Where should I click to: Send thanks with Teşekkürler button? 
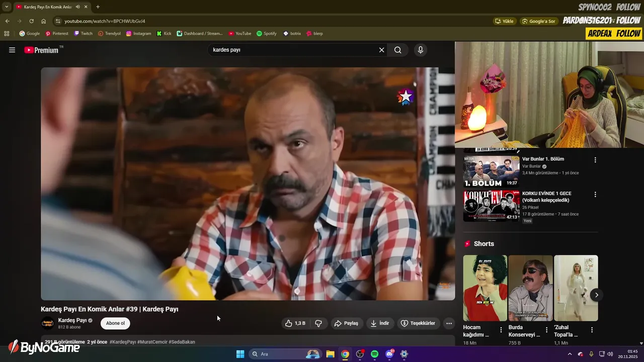418,323
